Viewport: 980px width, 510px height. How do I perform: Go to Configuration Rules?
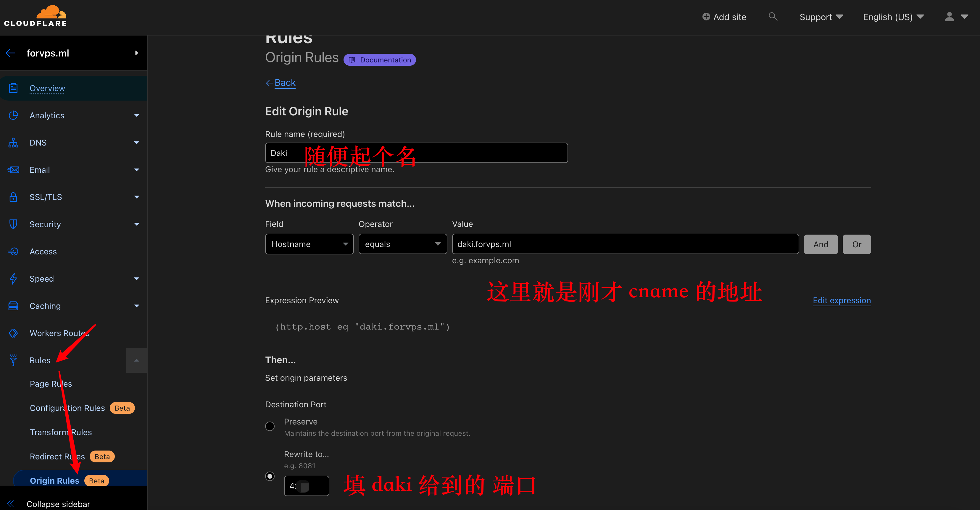pyautogui.click(x=67, y=408)
